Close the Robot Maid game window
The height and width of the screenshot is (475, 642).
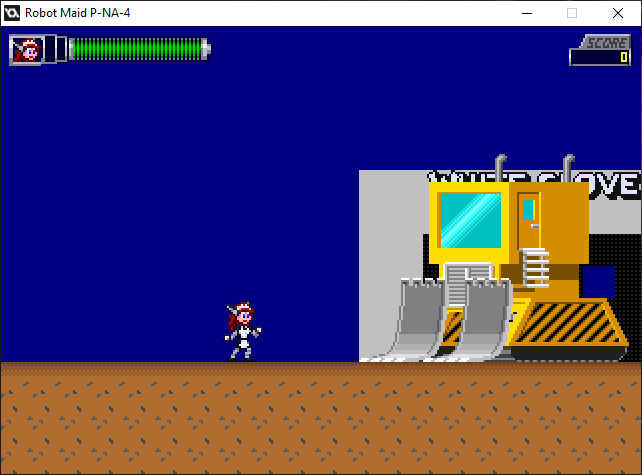click(618, 13)
